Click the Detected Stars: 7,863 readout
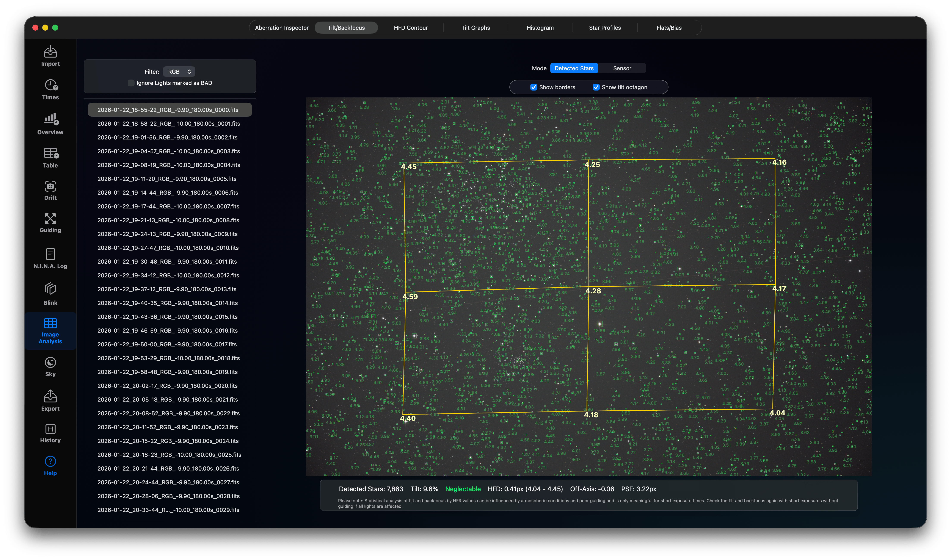 pyautogui.click(x=371, y=489)
